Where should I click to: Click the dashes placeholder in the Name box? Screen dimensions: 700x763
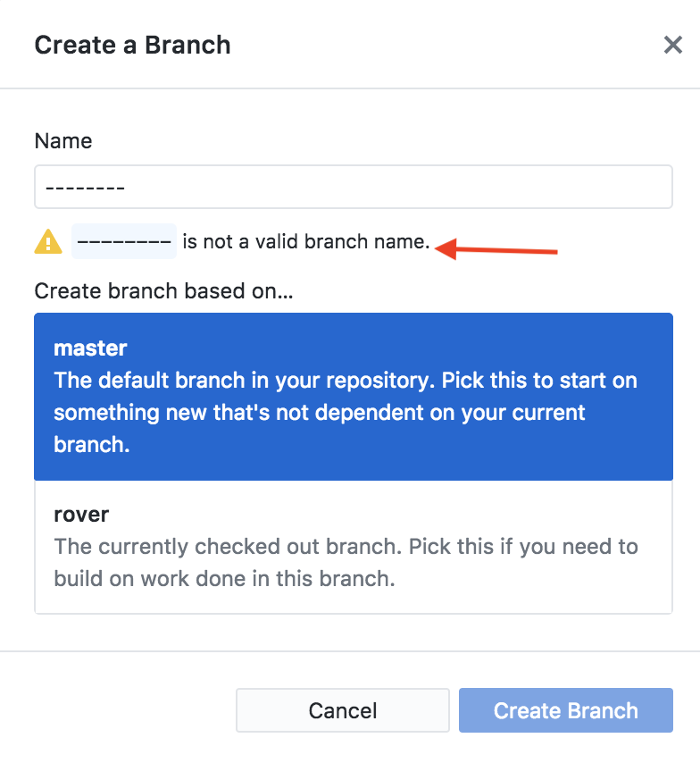click(x=80, y=187)
